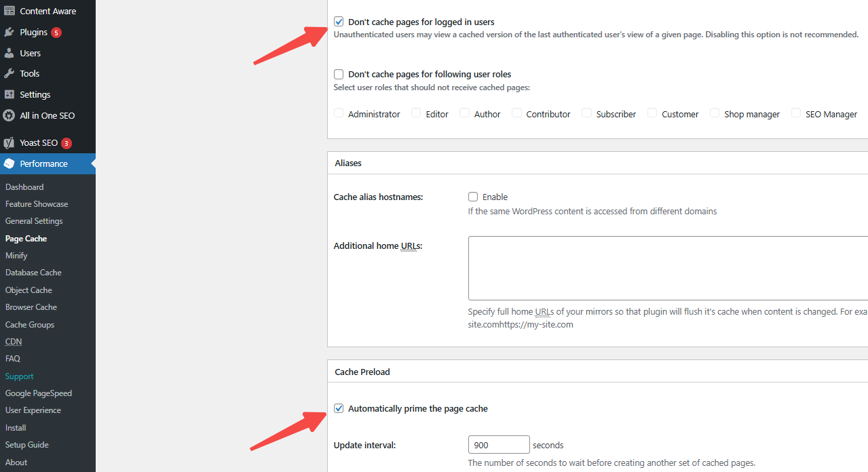
Task: Click the Support link in sidebar
Action: click(19, 376)
